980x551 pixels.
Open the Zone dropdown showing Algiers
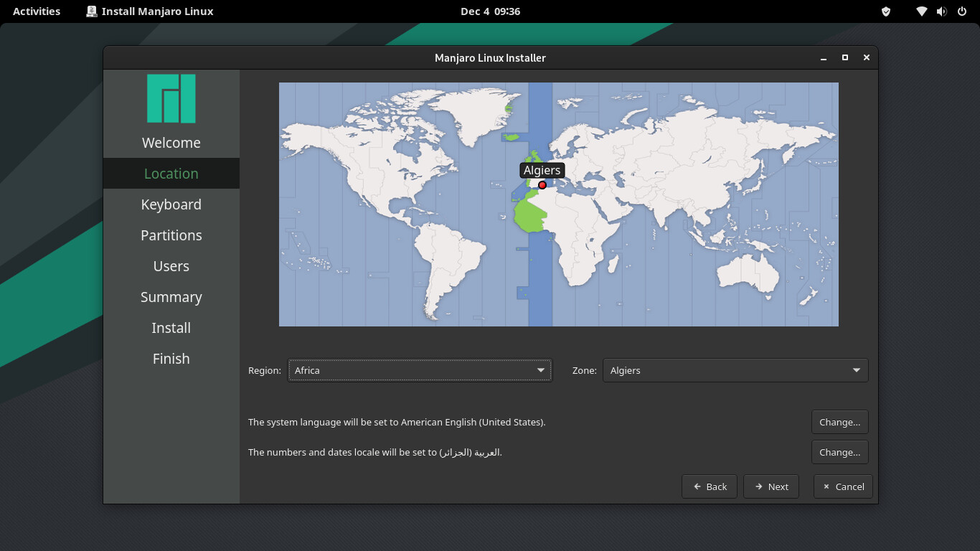click(735, 370)
